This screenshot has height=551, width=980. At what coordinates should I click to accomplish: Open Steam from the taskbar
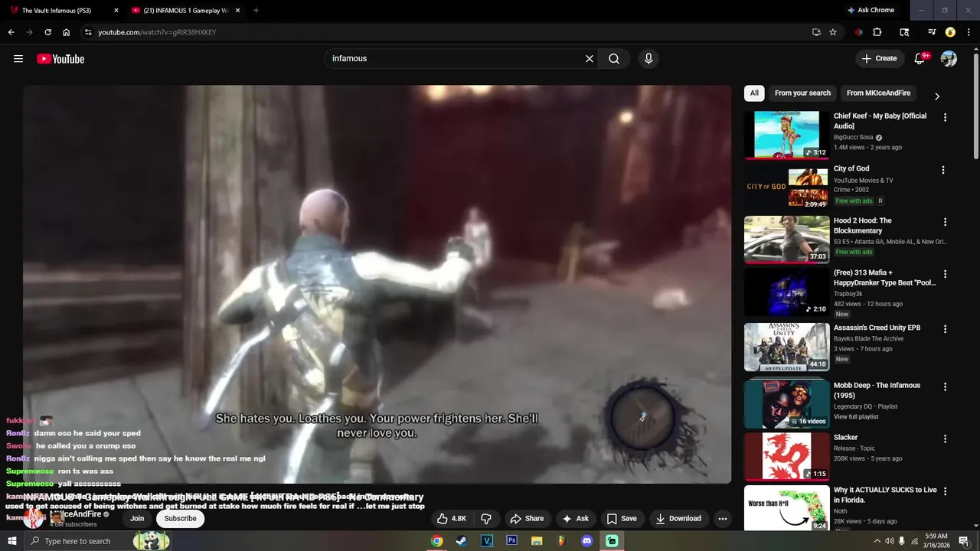(x=461, y=541)
